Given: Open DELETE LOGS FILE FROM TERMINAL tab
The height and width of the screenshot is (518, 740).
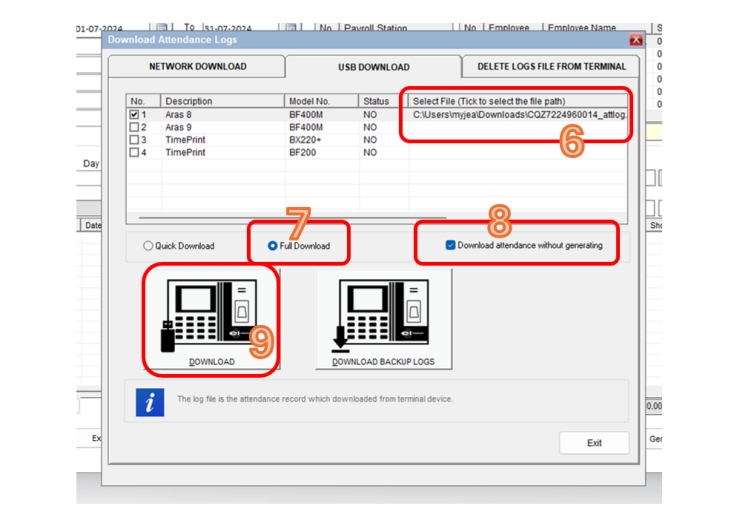Looking at the screenshot, I should [551, 67].
